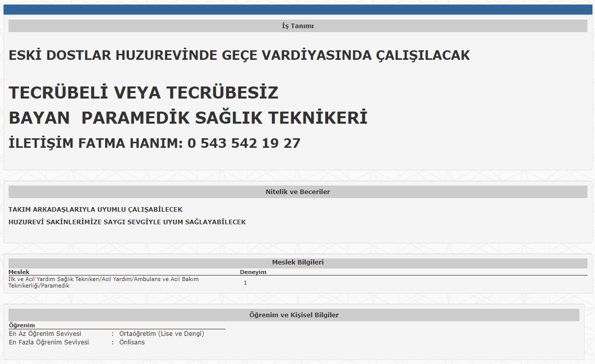The height and width of the screenshot is (364, 595).
Task: Select the İlk ve Acil Yardım profession entry
Action: 103,282
